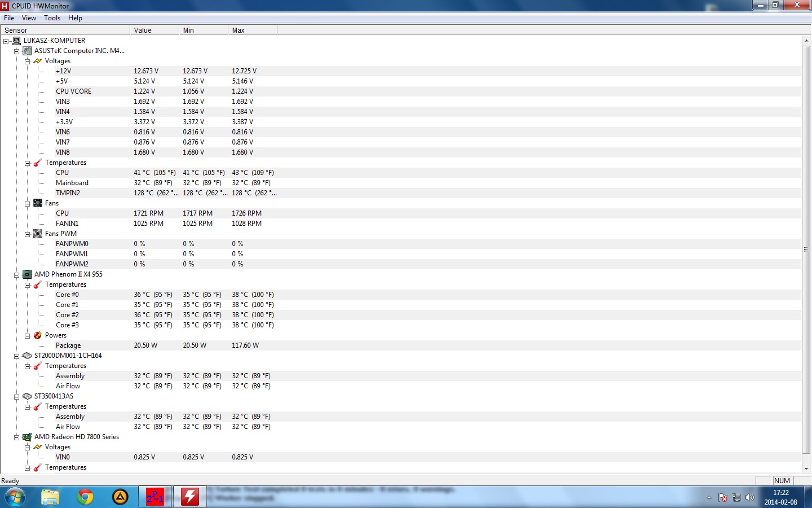This screenshot has height=508, width=812.
Task: Collapse the Temperatures group under ASUSTeK
Action: coord(28,163)
